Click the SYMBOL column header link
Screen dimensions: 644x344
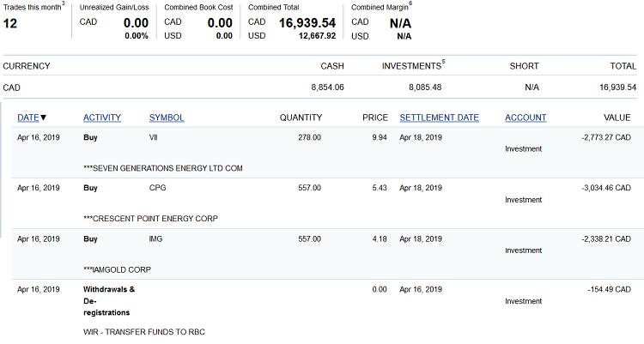point(166,118)
